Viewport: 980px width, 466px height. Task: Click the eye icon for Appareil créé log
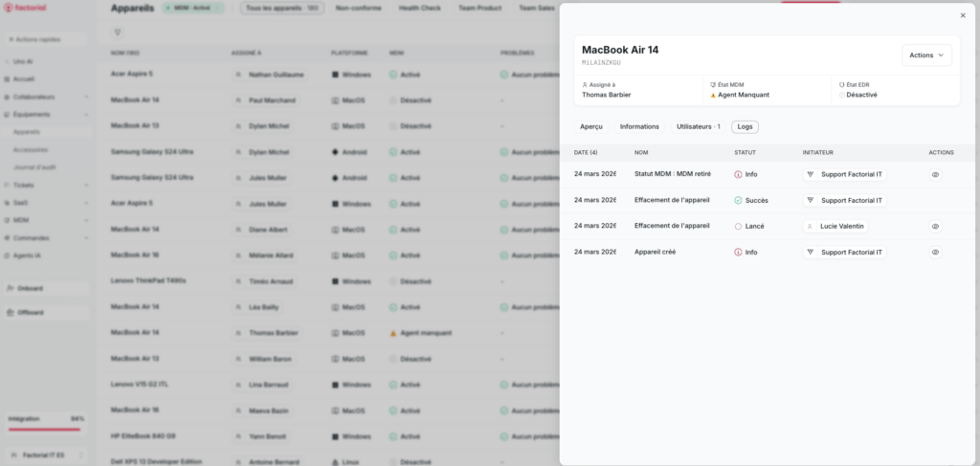coord(935,253)
